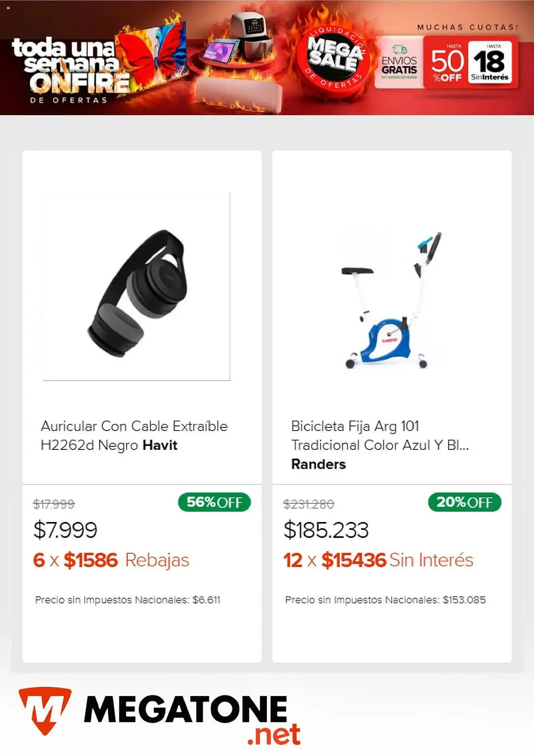
Task: Click the 20% OFF green badge
Action: (x=465, y=502)
